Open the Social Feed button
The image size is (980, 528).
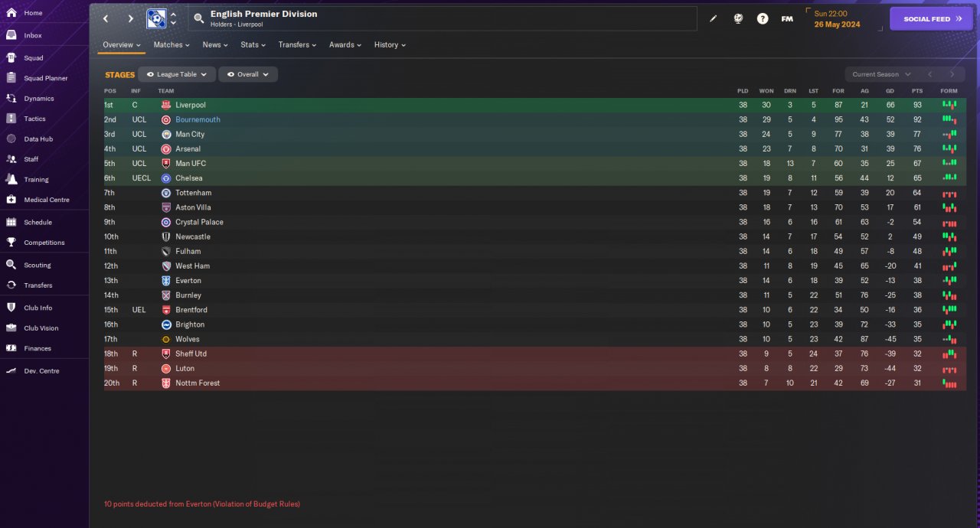[x=930, y=18]
